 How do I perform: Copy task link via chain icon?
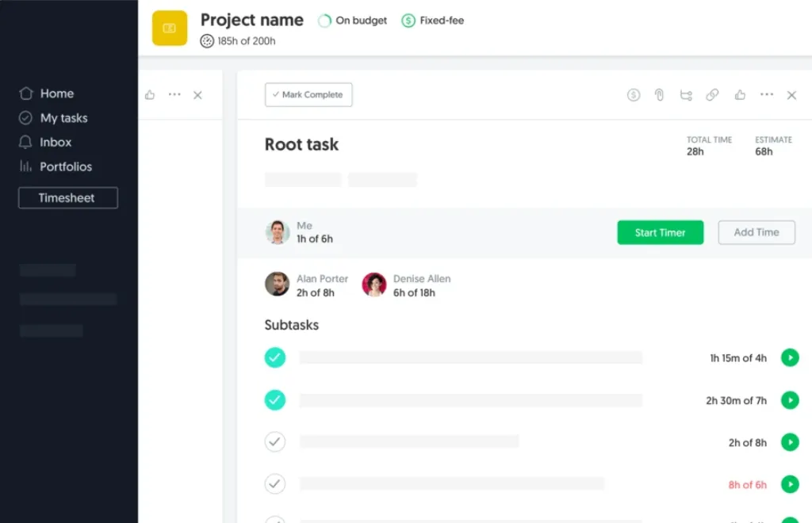point(712,95)
